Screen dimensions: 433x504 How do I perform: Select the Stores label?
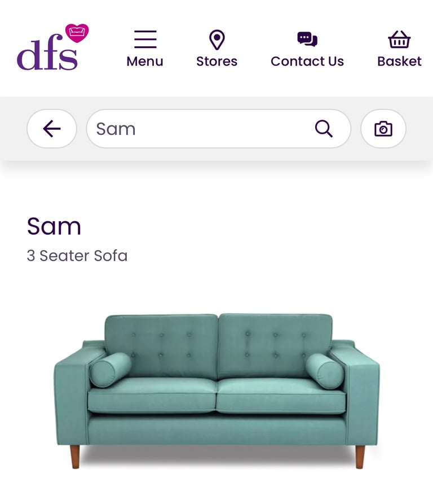point(217,62)
